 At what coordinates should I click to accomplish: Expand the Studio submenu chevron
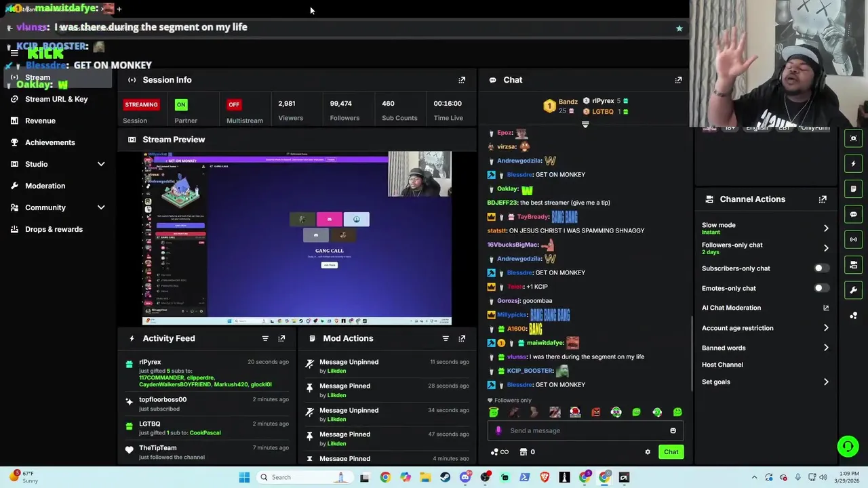[x=101, y=164]
